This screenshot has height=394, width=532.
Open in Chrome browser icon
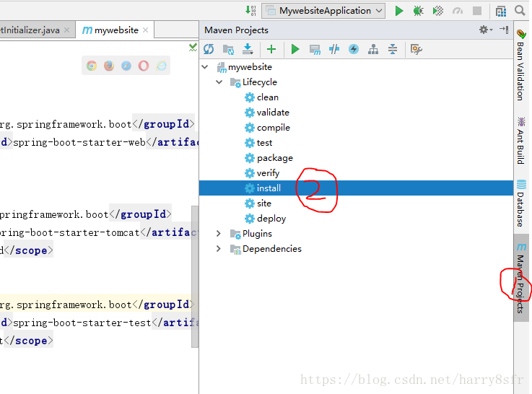[91, 66]
